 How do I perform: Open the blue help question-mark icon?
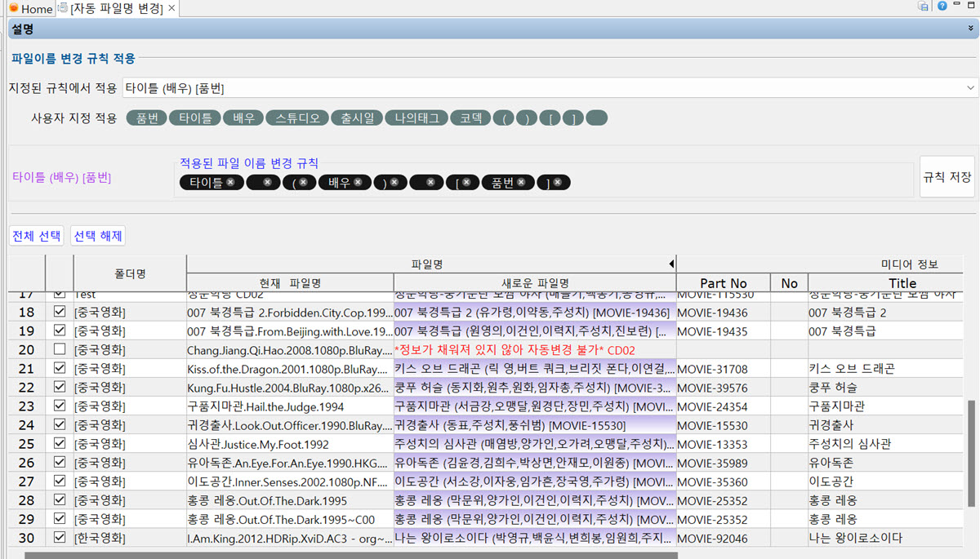(942, 7)
